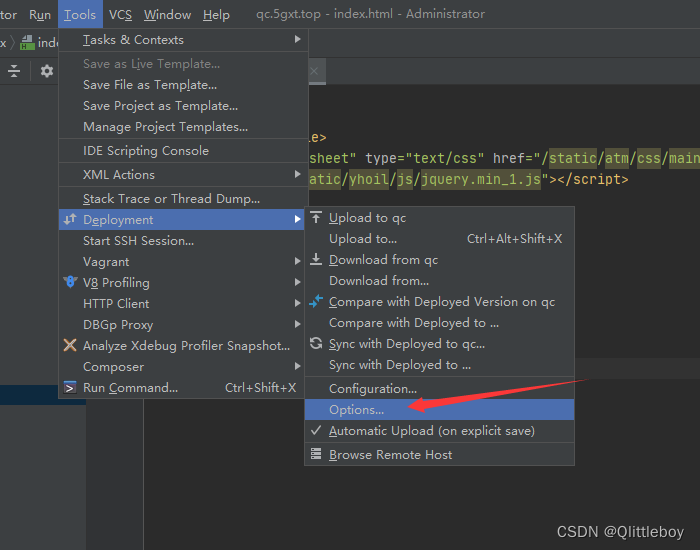Click Compare with Deployed Version icon
This screenshot has height=550, width=700.
tap(316, 301)
